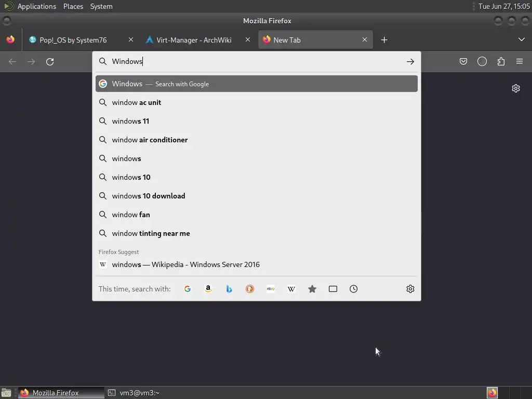This screenshot has height=399, width=532.
Task: Switch to Pop!_OS by System76 tab
Action: tap(81, 40)
